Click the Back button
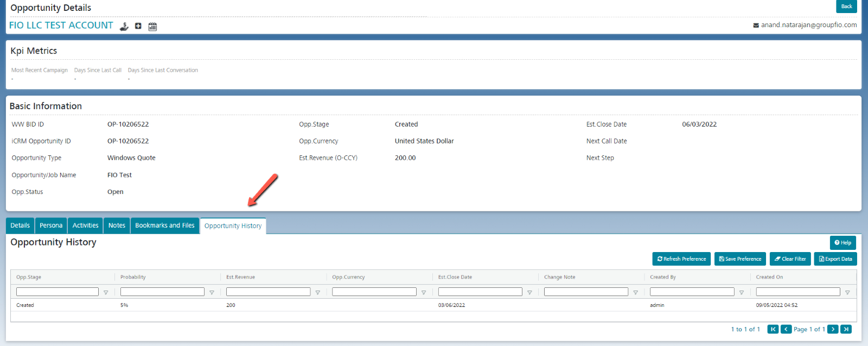 846,7
